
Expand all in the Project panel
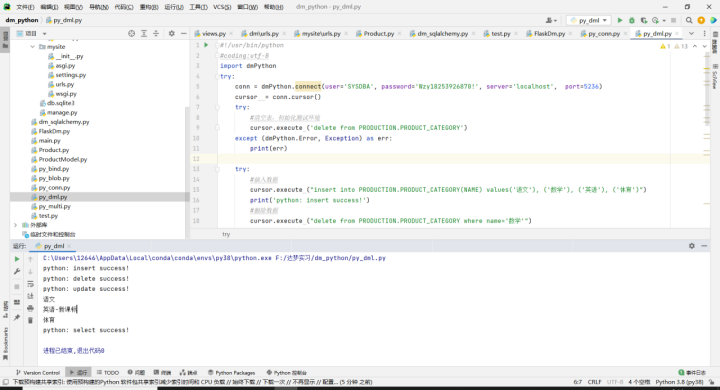pos(144,34)
